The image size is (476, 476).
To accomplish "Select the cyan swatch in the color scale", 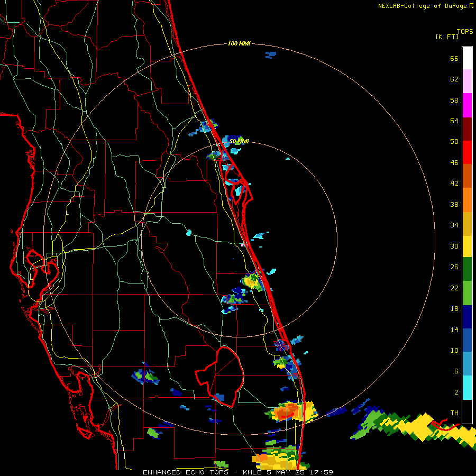I will [x=467, y=388].
